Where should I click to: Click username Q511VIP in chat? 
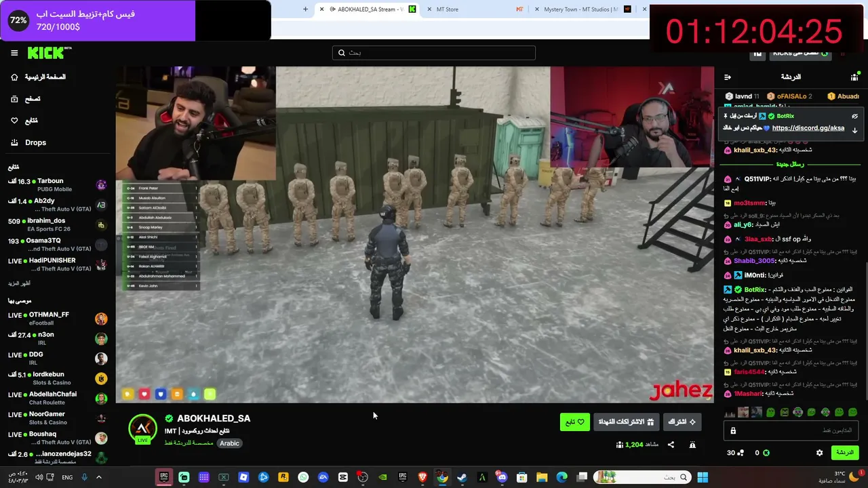(757, 179)
